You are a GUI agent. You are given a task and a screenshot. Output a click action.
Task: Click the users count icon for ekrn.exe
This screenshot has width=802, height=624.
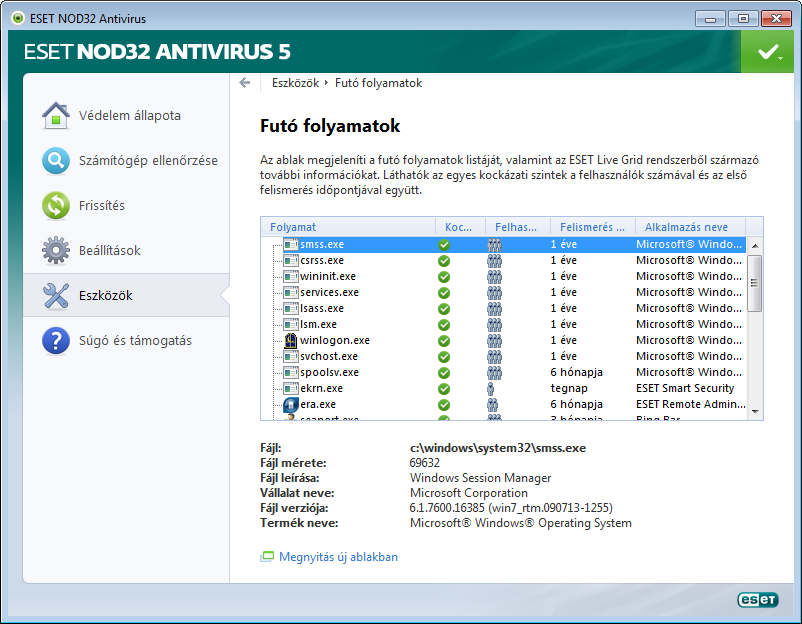491,389
